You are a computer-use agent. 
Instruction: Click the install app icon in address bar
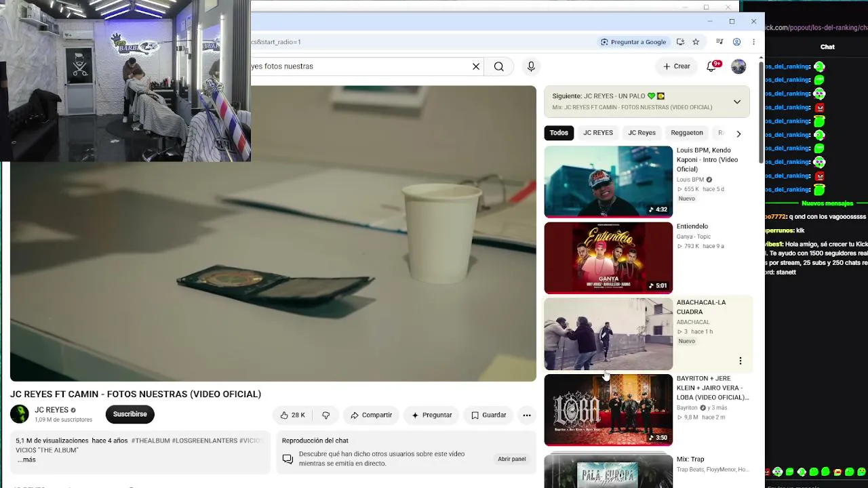tap(680, 42)
